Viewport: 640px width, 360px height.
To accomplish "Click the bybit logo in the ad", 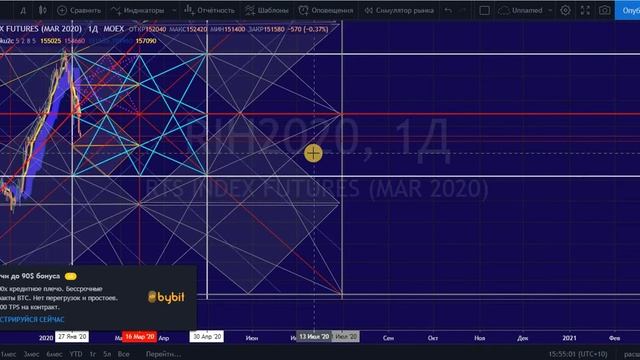I will (166, 297).
